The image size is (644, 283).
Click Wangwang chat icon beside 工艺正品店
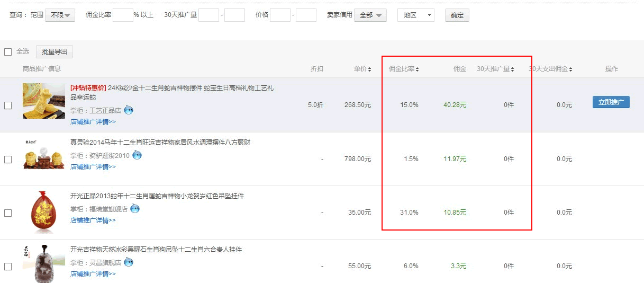tap(129, 110)
